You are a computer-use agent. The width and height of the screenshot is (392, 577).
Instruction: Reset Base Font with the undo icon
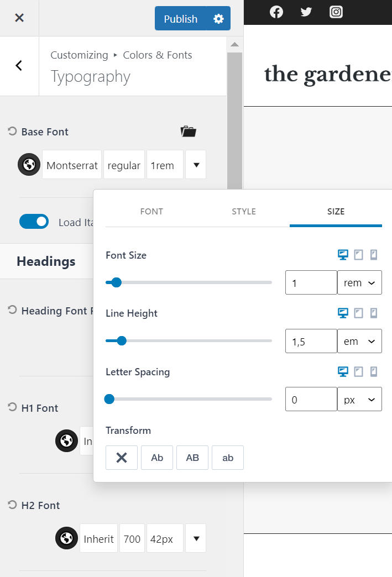click(x=12, y=132)
